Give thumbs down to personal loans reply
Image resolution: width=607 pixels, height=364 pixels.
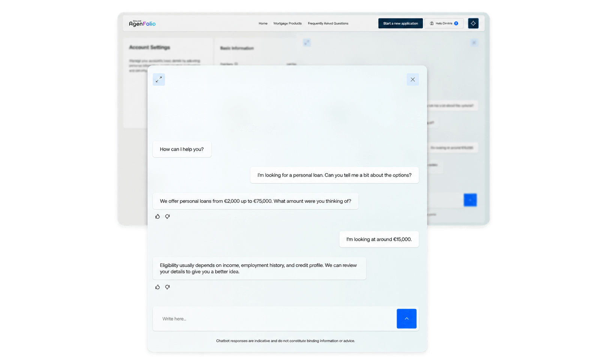click(x=168, y=216)
